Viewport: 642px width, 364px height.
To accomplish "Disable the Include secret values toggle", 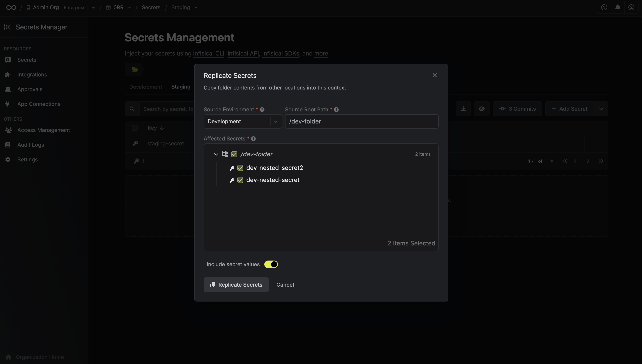I will (271, 264).
